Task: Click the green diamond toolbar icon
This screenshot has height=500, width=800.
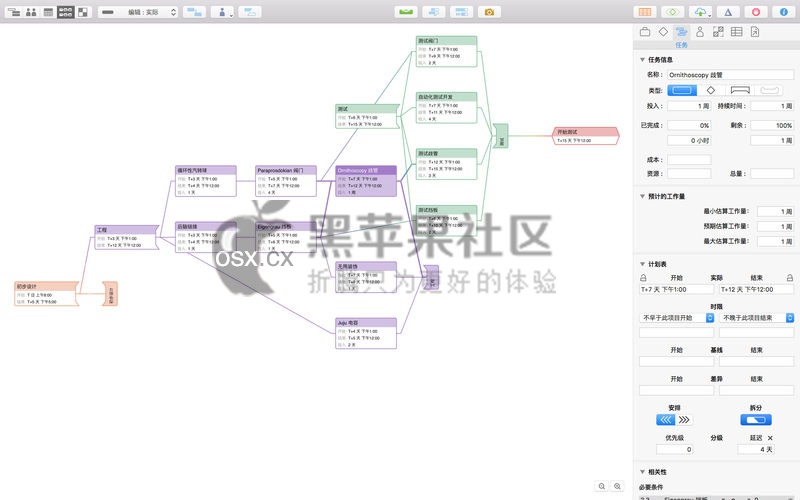Action: (672, 12)
